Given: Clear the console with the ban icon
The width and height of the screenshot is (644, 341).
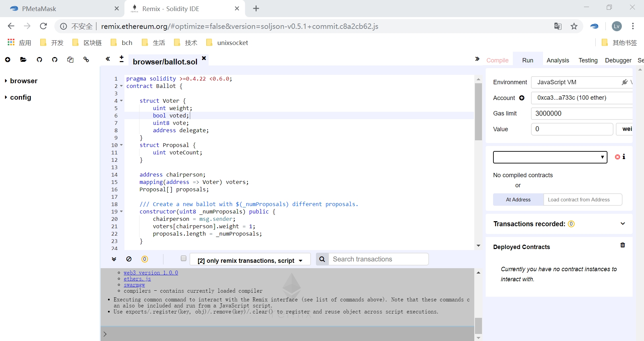Looking at the screenshot, I should coord(129,259).
